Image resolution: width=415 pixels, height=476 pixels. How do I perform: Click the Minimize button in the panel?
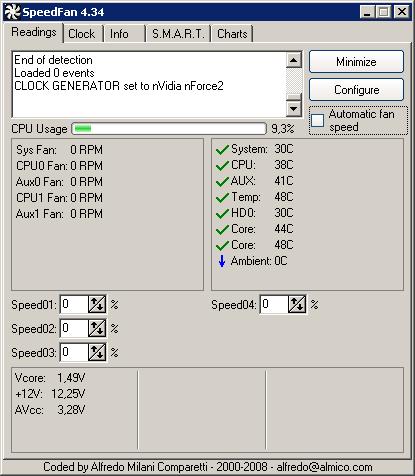coord(356,62)
